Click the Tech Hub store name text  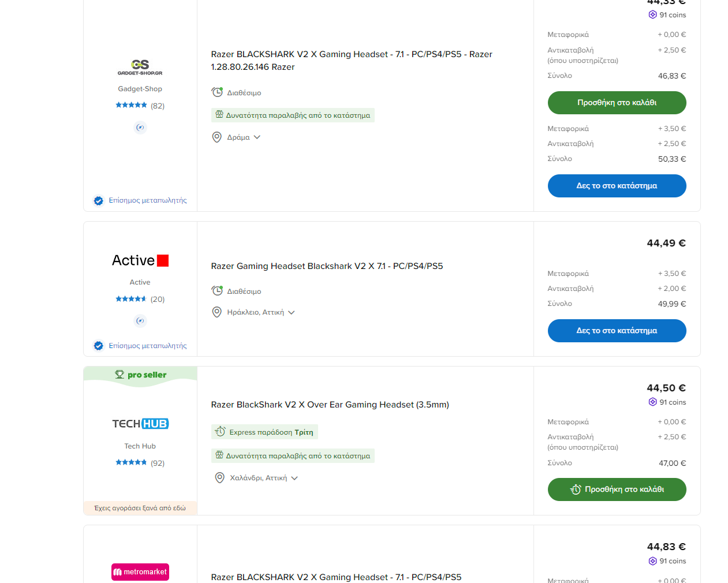(140, 446)
